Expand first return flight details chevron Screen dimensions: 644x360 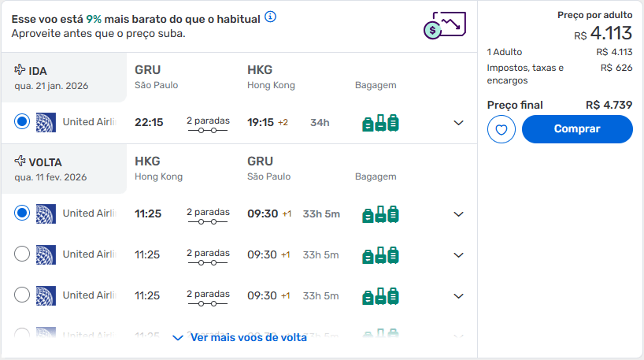click(x=458, y=214)
